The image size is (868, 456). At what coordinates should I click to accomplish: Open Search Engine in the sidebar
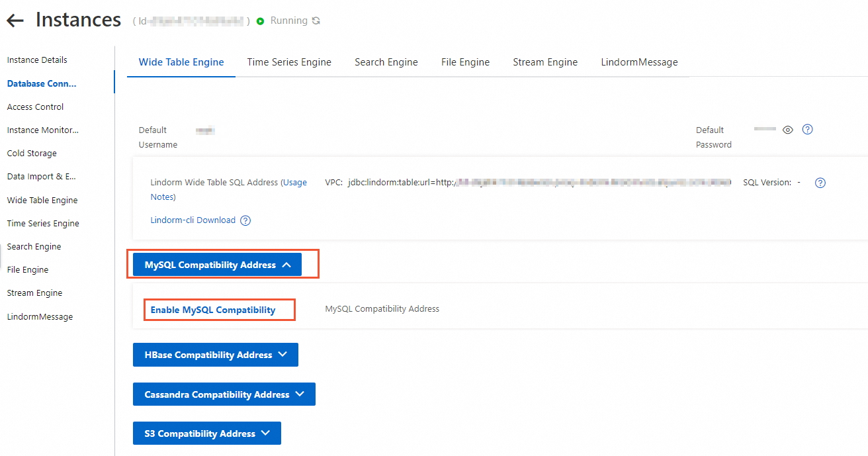pos(34,246)
